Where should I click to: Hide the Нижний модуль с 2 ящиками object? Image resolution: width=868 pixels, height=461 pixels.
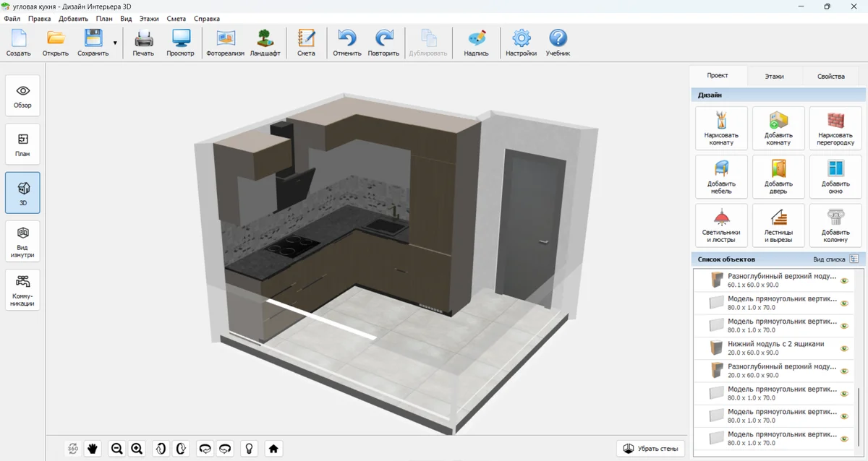click(x=843, y=348)
